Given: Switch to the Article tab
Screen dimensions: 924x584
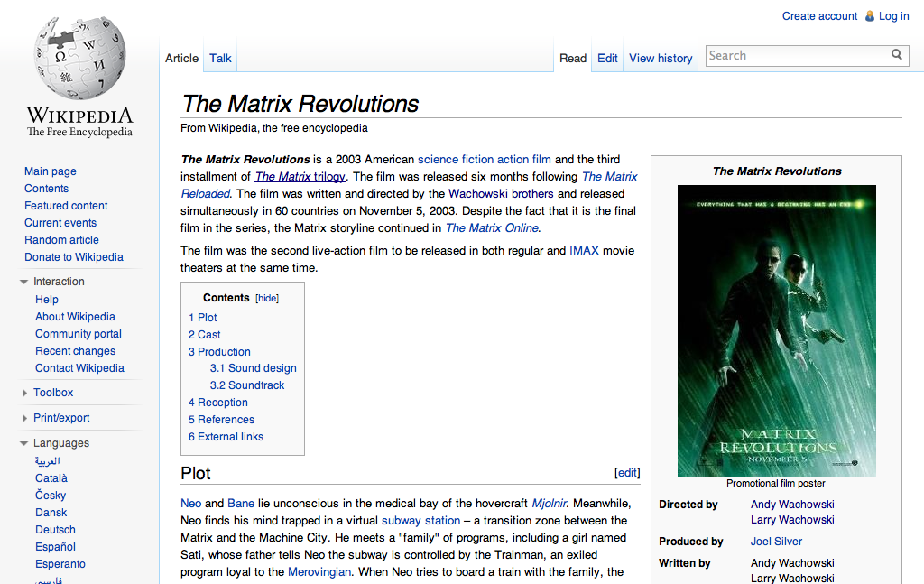Looking at the screenshot, I should [x=181, y=59].
